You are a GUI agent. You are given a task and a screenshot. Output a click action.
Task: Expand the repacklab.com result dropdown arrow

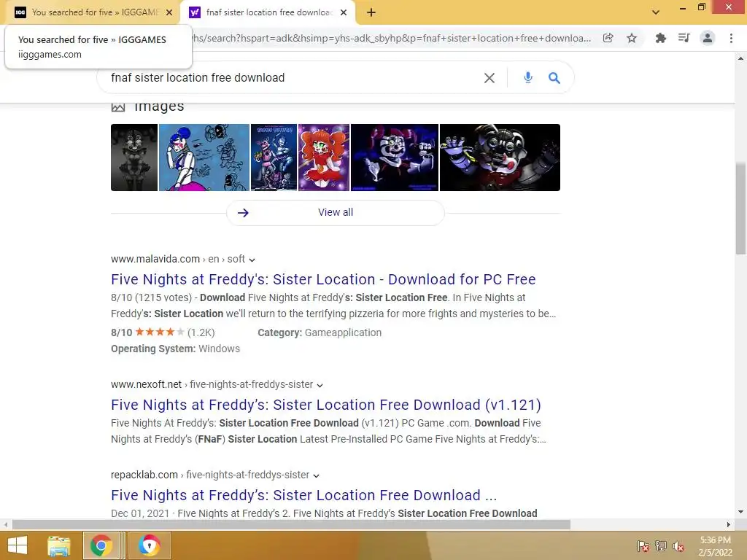coord(316,475)
